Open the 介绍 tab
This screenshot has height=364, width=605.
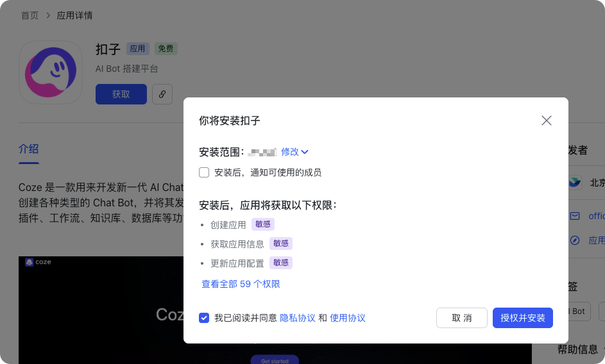(29, 149)
